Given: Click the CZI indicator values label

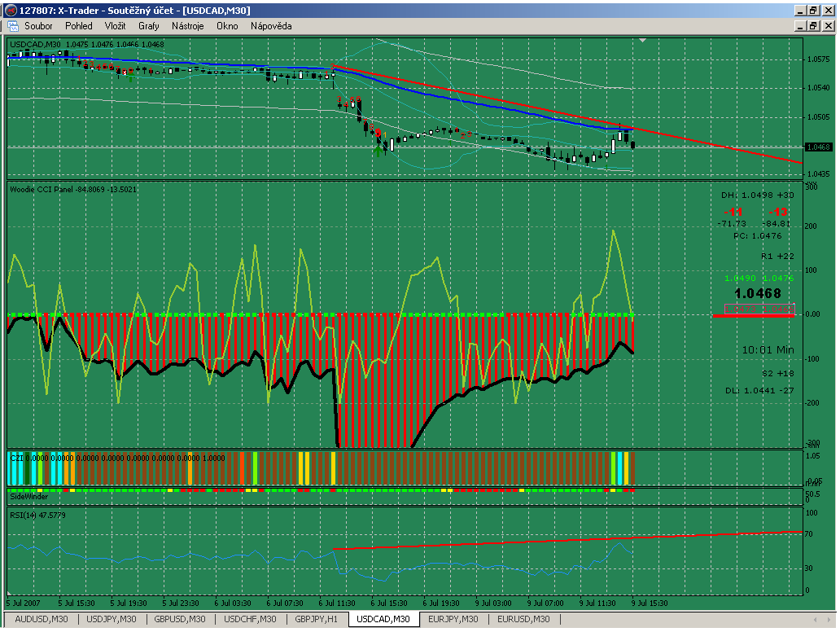Looking at the screenshot, I should (117, 459).
